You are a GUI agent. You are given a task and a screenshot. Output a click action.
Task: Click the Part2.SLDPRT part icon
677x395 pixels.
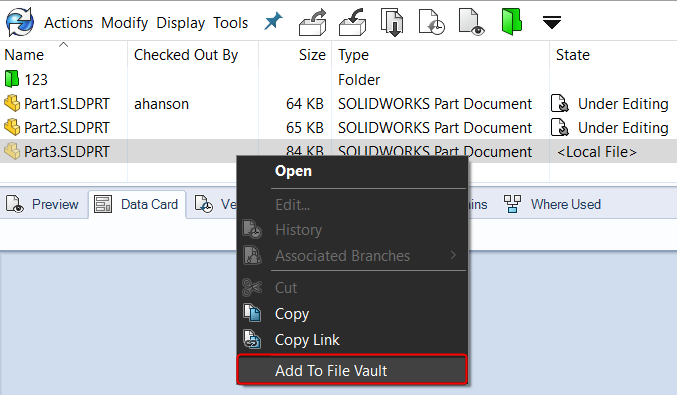tap(12, 127)
